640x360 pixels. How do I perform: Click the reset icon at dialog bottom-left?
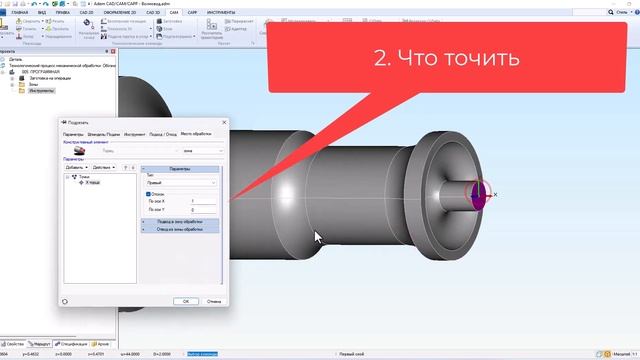tap(65, 301)
